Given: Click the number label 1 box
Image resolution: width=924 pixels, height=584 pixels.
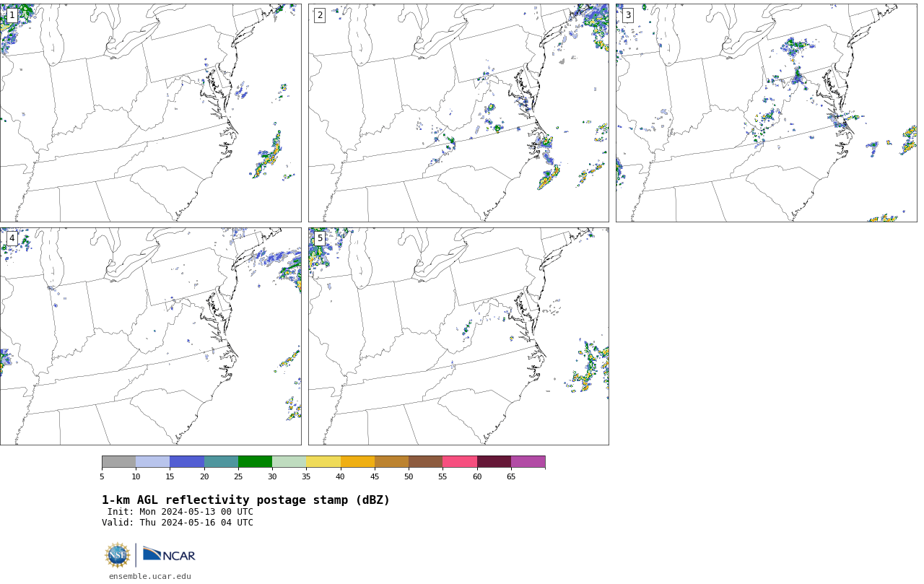Looking at the screenshot, I should [x=12, y=15].
